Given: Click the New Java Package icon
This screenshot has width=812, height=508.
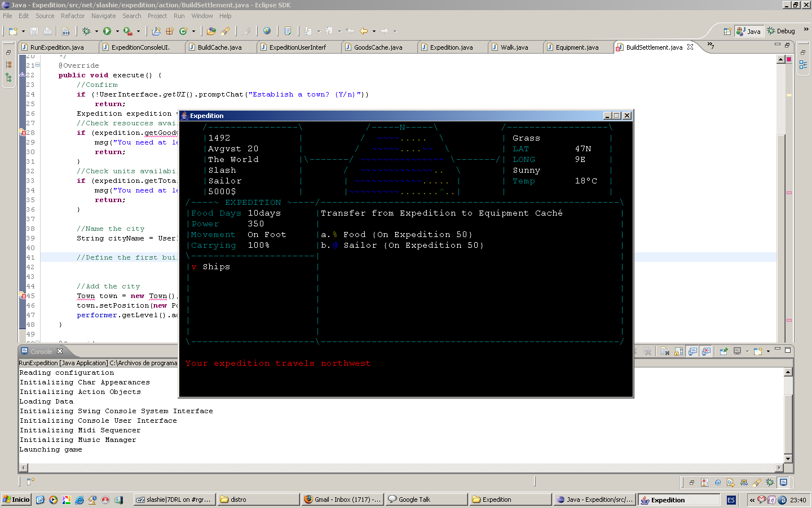Looking at the screenshot, I should [x=169, y=31].
